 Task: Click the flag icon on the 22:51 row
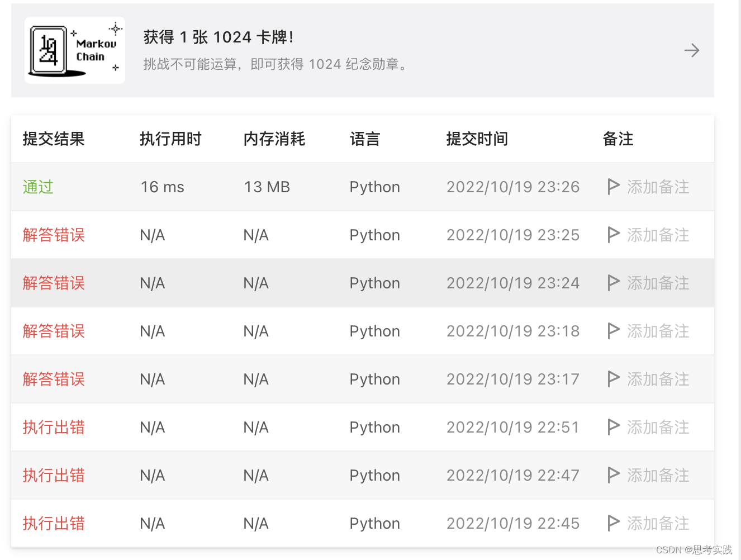pyautogui.click(x=614, y=427)
